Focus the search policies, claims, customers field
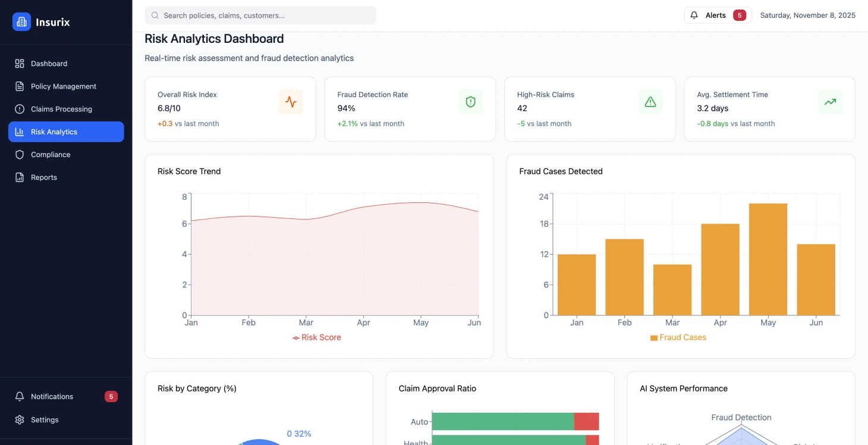The width and height of the screenshot is (868, 445). (260, 15)
